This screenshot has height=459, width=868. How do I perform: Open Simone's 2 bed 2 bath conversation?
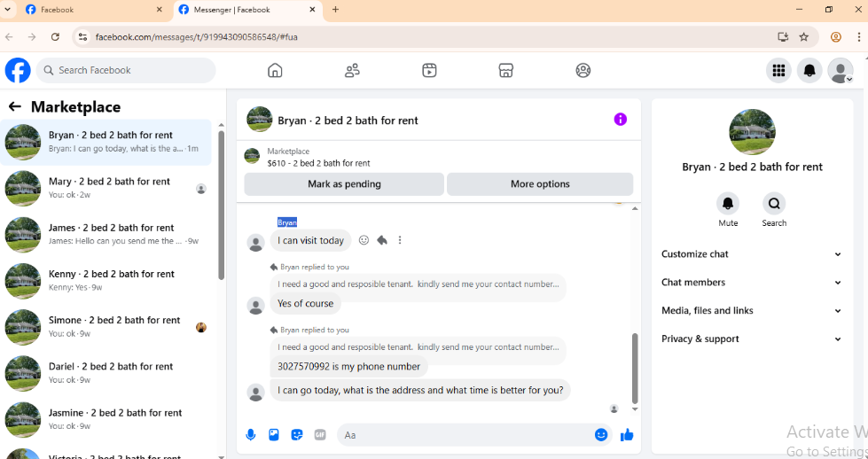[x=106, y=327]
